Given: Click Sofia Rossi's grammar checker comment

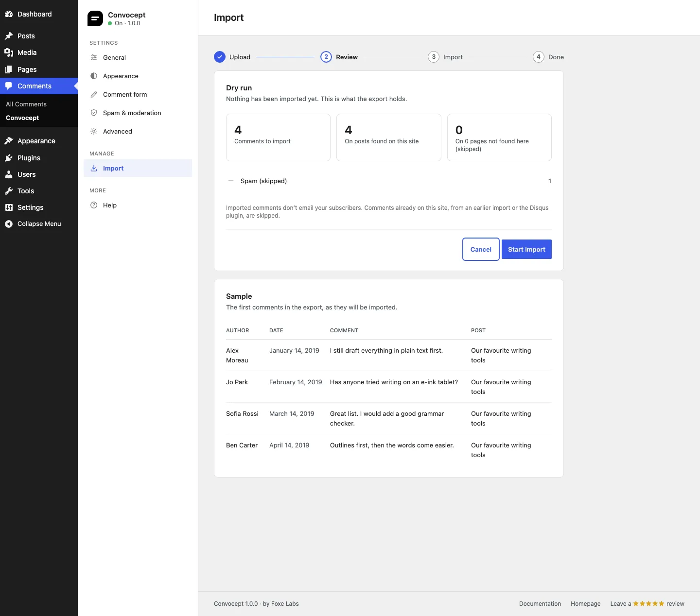Looking at the screenshot, I should click(x=387, y=418).
